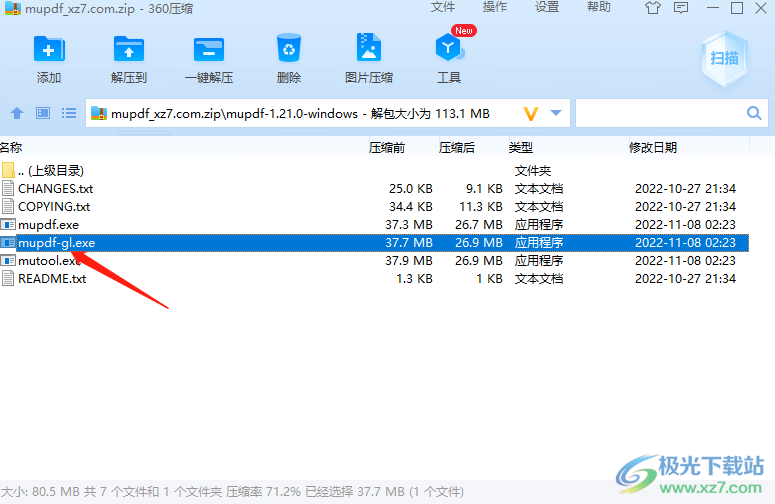Screen dimensions: 775x504
Task: Open the 文件 (File) menu
Action: click(x=442, y=7)
